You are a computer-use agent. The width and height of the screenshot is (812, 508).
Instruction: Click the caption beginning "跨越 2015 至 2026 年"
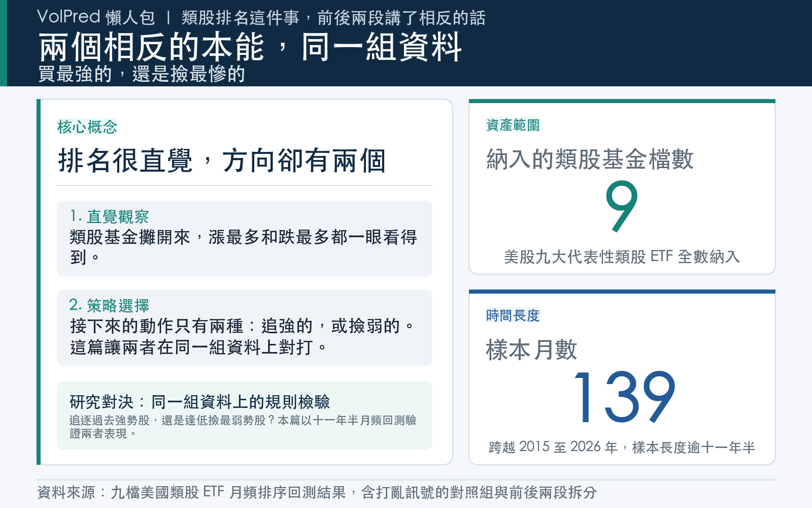point(622,448)
